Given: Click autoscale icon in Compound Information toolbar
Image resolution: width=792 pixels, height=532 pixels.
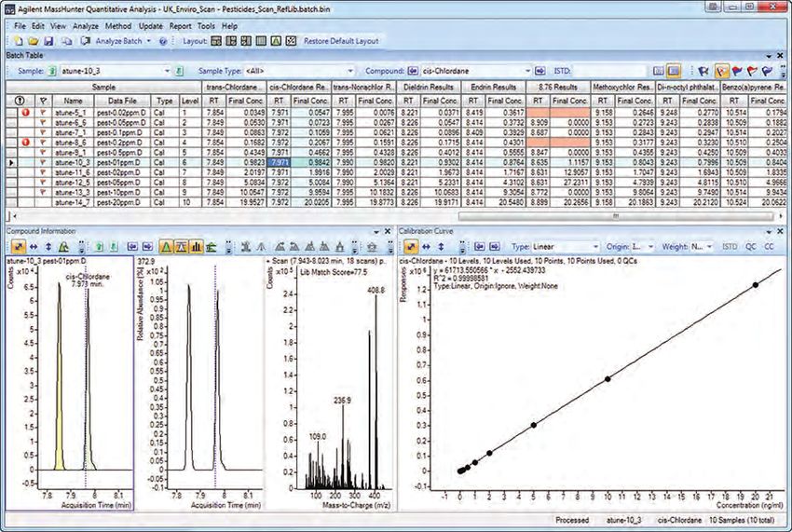Looking at the screenshot, I should tap(19, 247).
